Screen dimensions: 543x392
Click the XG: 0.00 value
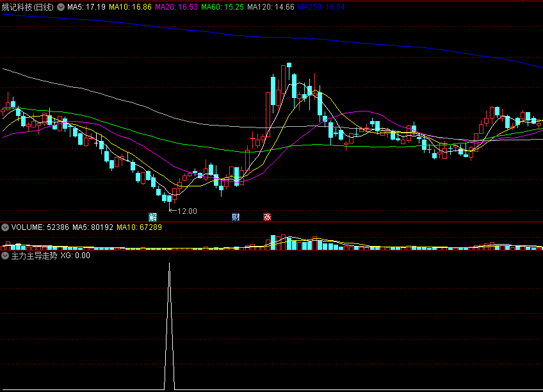pyautogui.click(x=75, y=256)
